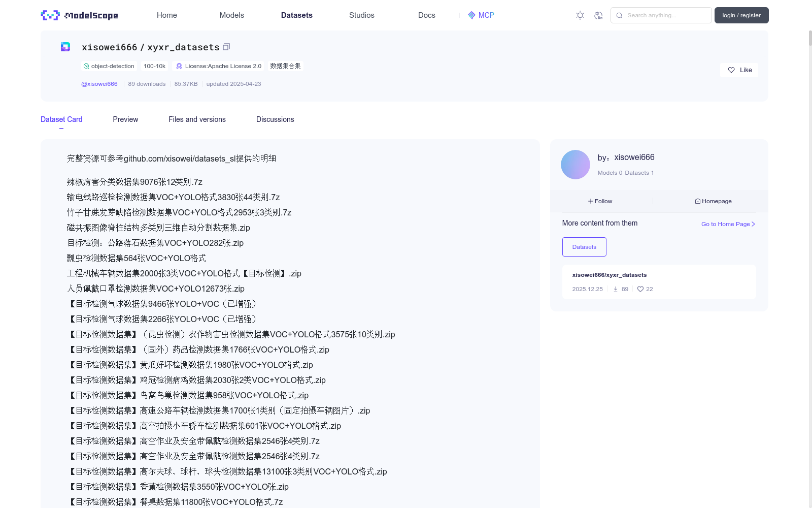
Task: Click the line 人员佩戴口罩检测数据集VOC+YOLO12673张.zip
Action: point(156,289)
